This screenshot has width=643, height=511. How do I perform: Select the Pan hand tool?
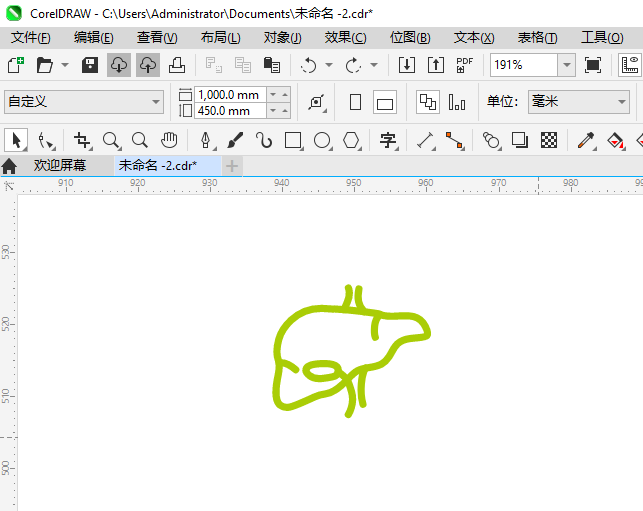tap(169, 140)
